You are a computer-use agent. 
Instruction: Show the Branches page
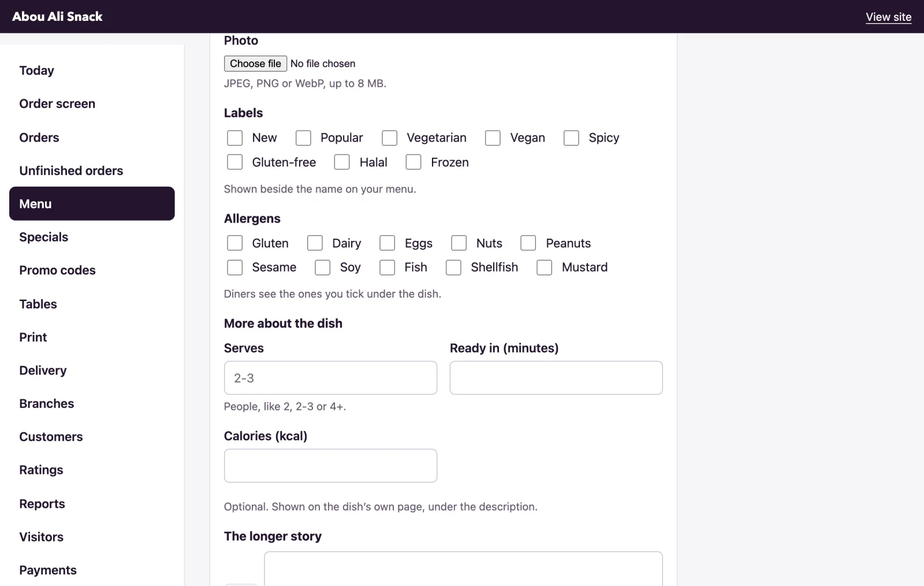(x=92, y=403)
